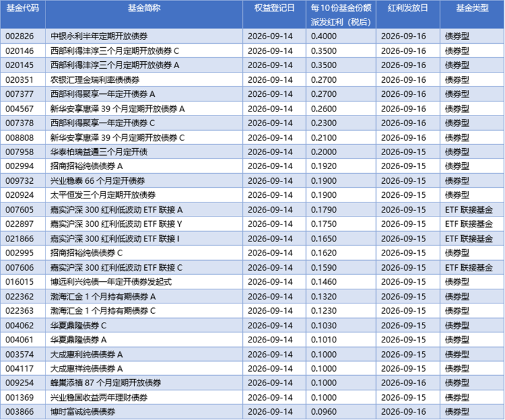Select the dividend value 0.2600
This screenshot has width=505, height=420.
323,108
